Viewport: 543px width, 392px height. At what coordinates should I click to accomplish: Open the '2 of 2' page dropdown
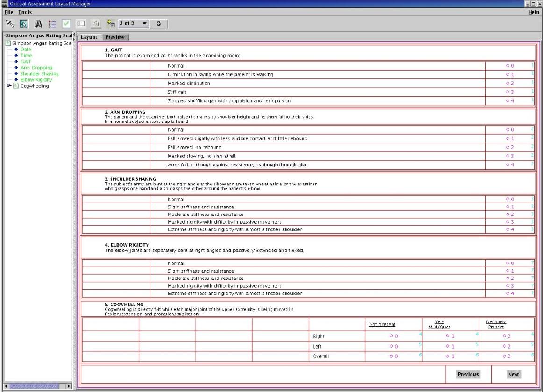(144, 23)
